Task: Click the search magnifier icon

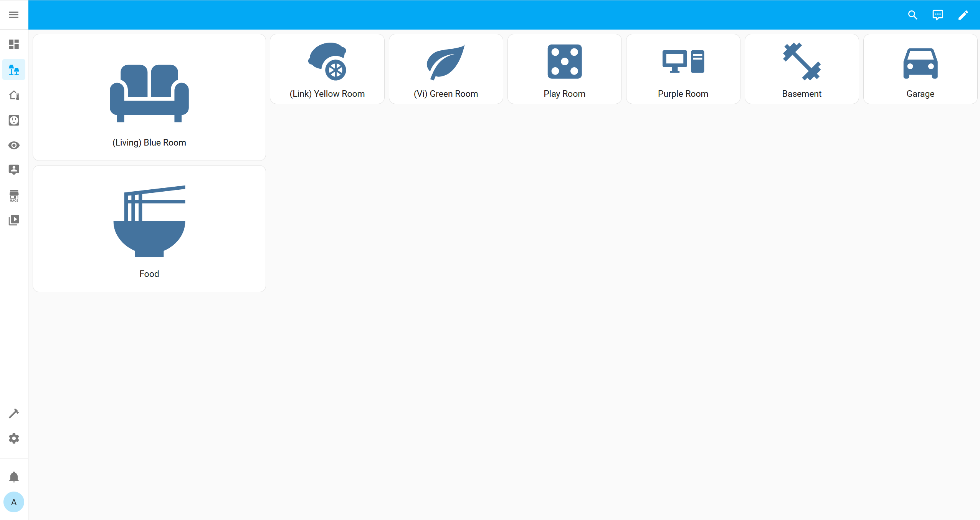Action: pyautogui.click(x=912, y=15)
